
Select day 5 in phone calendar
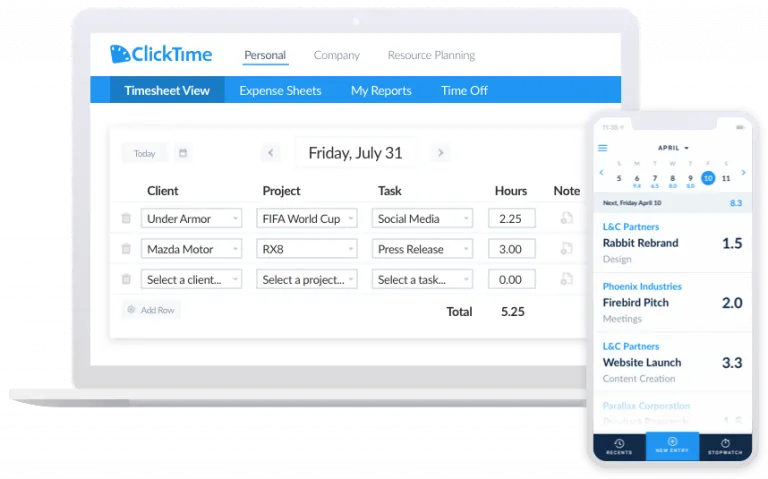619,178
